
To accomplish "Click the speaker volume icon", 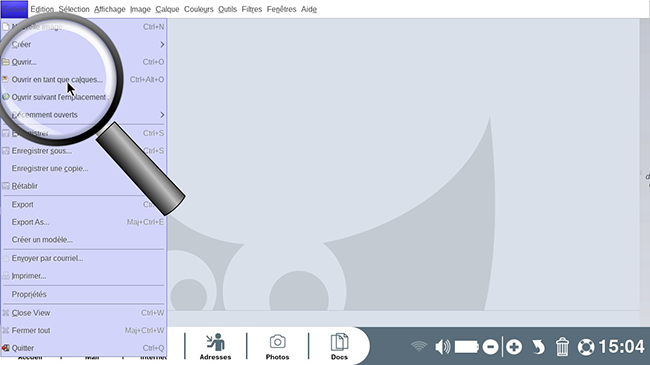I will pyautogui.click(x=443, y=347).
